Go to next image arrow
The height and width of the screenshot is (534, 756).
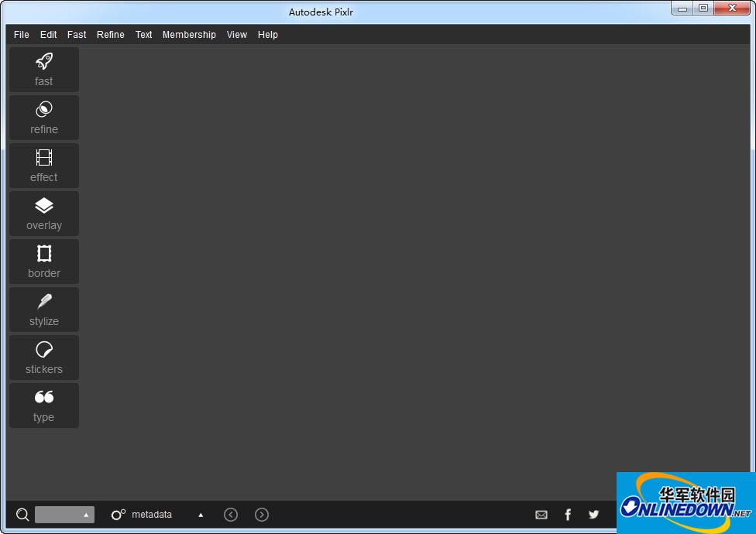tap(262, 514)
